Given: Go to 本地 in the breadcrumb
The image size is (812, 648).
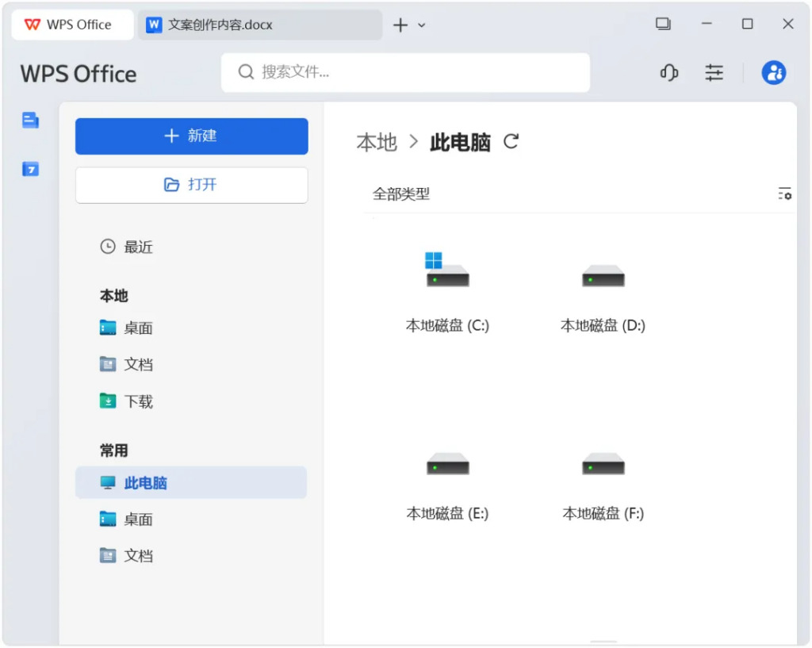Looking at the screenshot, I should point(377,142).
